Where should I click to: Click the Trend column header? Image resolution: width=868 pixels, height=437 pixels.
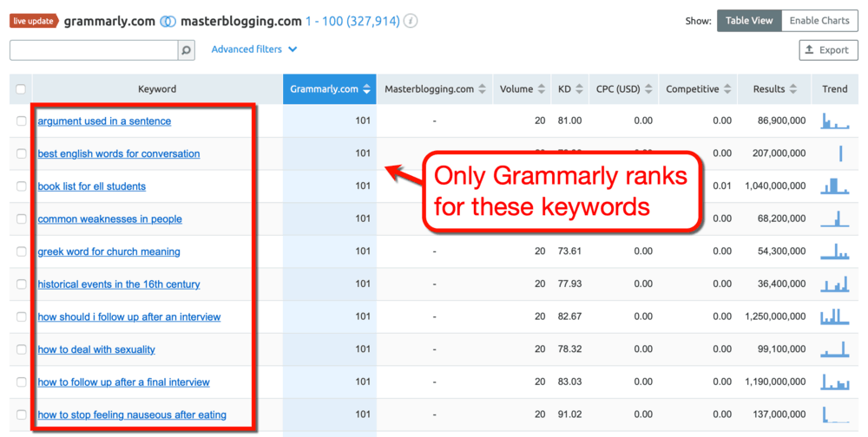(x=835, y=89)
